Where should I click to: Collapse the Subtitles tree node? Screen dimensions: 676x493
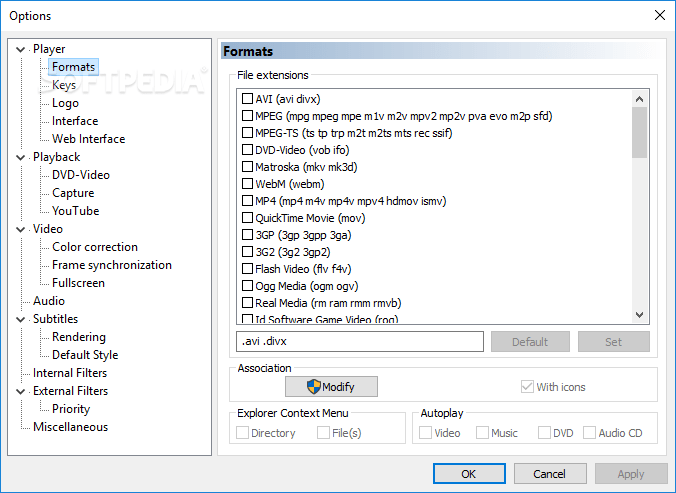click(x=20, y=319)
